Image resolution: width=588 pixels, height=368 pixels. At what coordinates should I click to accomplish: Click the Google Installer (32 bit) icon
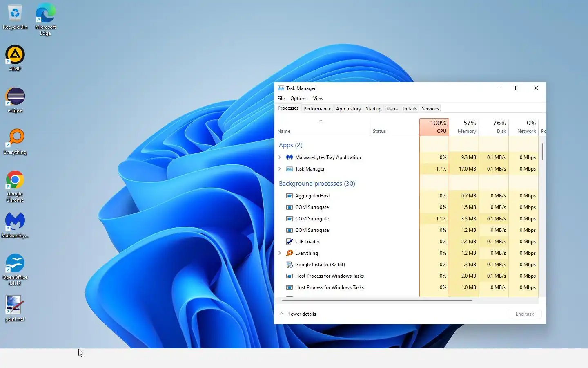tap(290, 265)
